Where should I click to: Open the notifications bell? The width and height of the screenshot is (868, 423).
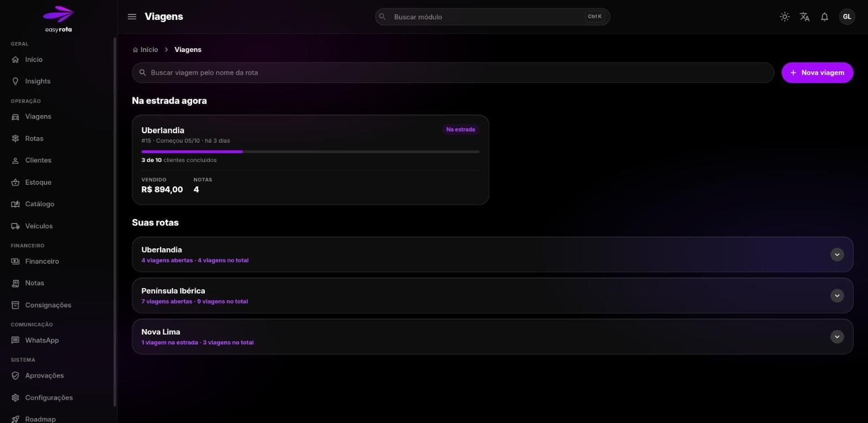tap(824, 17)
